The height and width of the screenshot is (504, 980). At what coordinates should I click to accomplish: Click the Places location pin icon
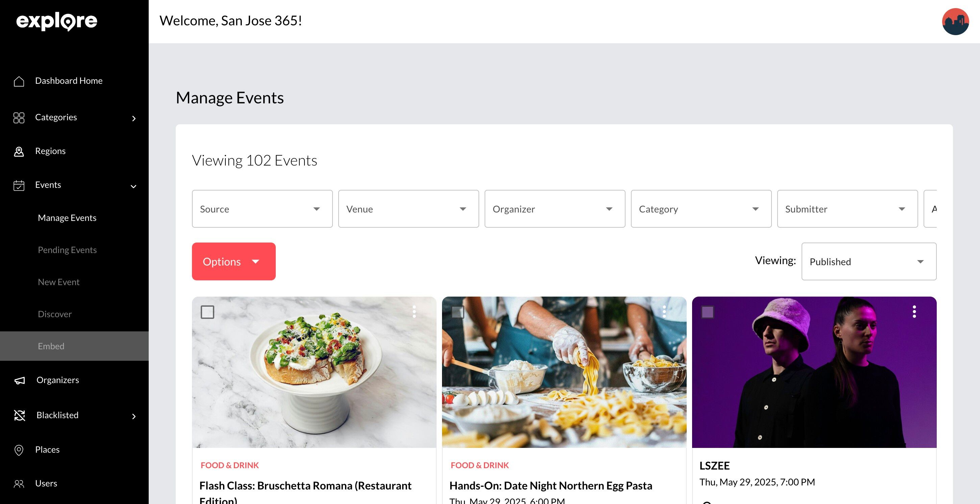coord(19,450)
